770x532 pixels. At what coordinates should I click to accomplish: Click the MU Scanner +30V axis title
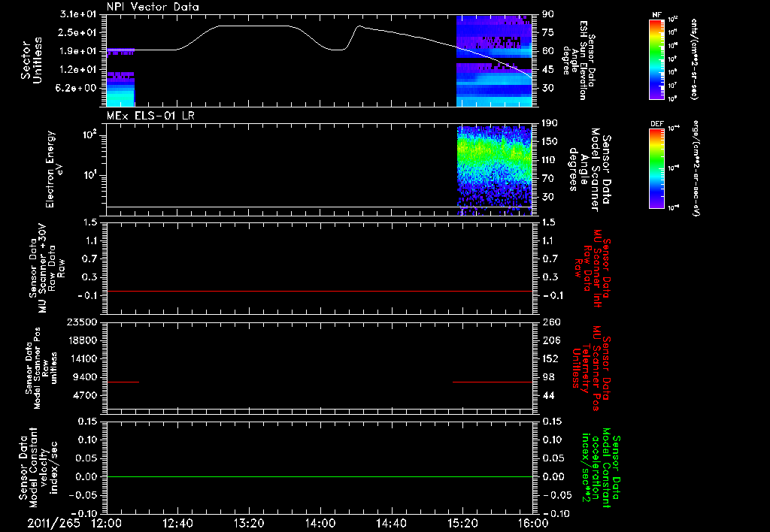click(46, 269)
